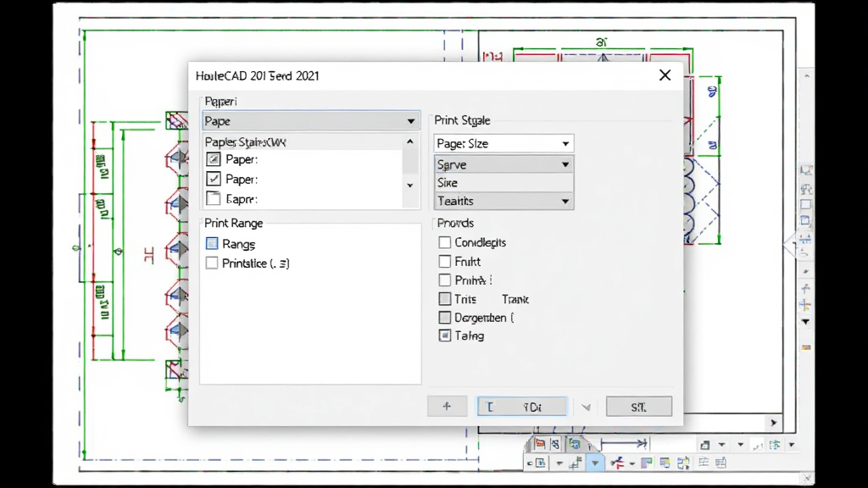This screenshot has width=868, height=488.
Task: Toggle the checkmarked Paper: checkbox
Action: pyautogui.click(x=213, y=179)
